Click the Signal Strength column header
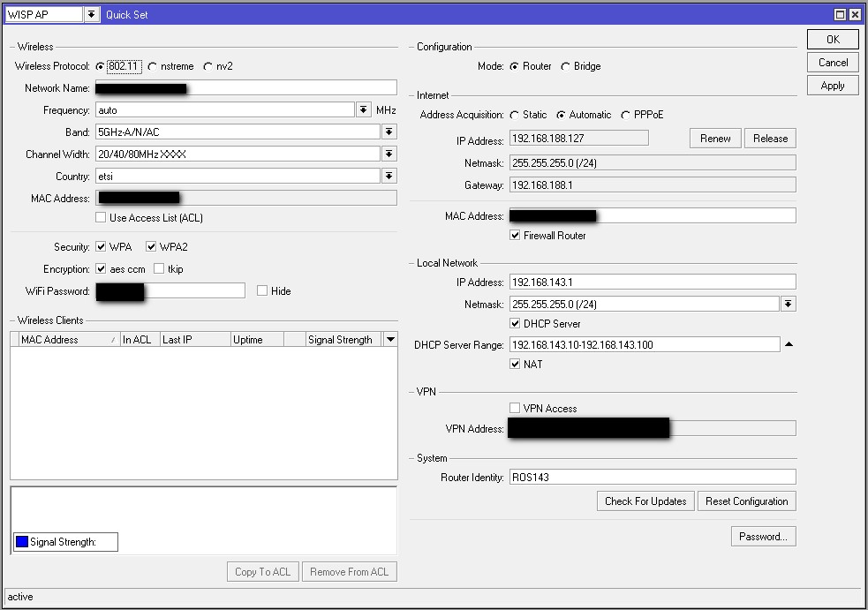 [343, 339]
